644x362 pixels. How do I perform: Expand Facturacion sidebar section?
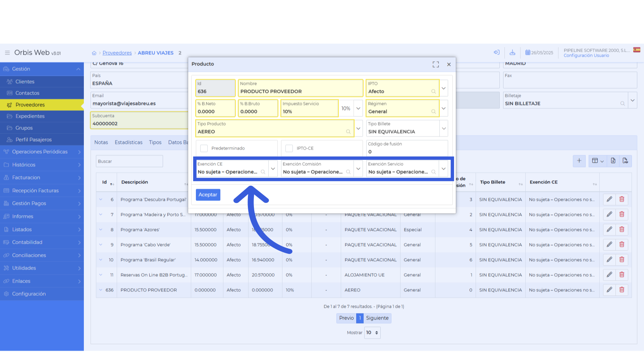click(x=42, y=177)
